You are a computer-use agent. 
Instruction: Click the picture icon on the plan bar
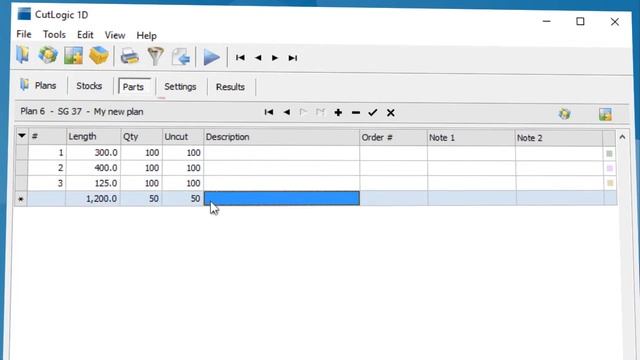[x=605, y=114]
